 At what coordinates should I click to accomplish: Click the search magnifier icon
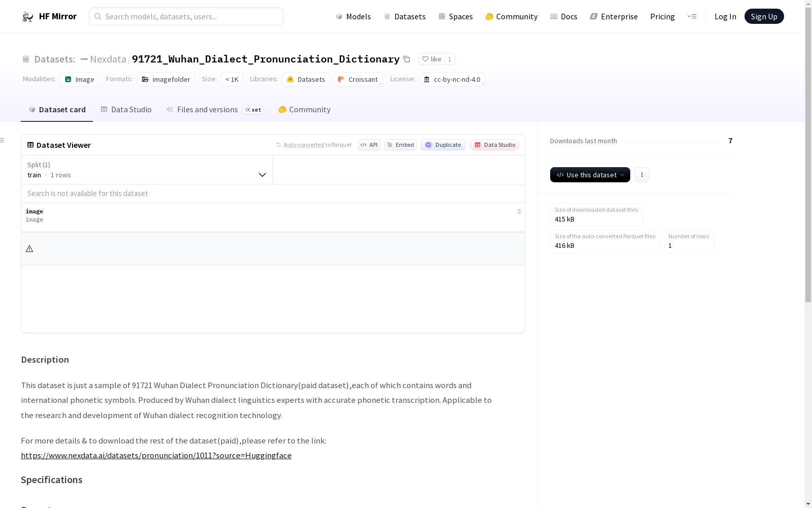pyautogui.click(x=98, y=16)
